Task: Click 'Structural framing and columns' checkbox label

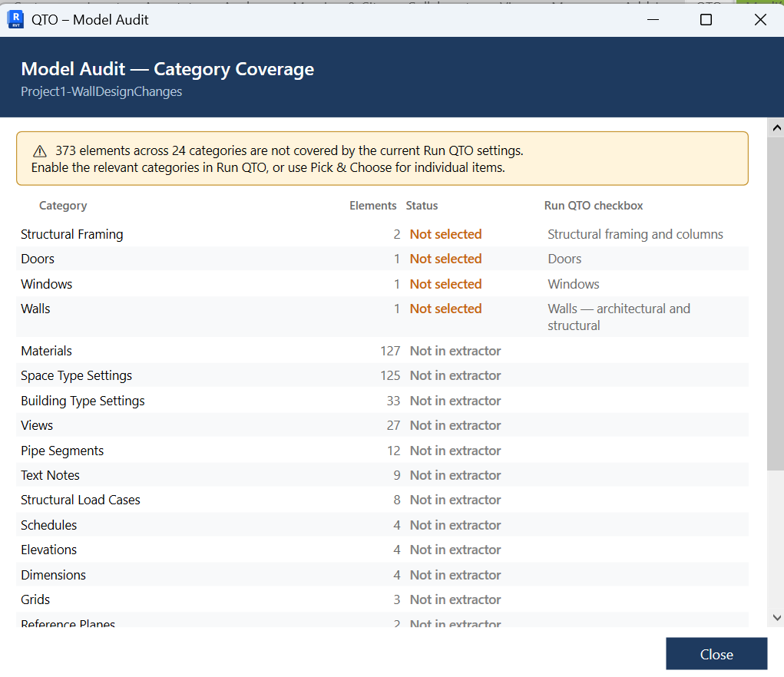Action: coord(635,234)
